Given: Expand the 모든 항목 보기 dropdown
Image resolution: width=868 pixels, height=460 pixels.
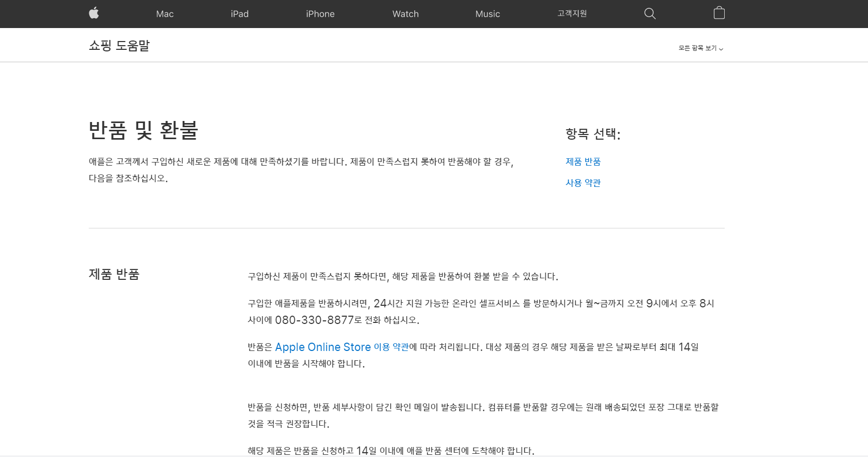Looking at the screenshot, I should click(701, 48).
